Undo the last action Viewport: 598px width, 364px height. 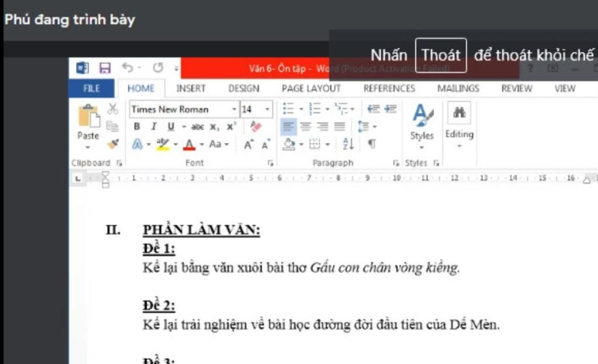(x=128, y=68)
